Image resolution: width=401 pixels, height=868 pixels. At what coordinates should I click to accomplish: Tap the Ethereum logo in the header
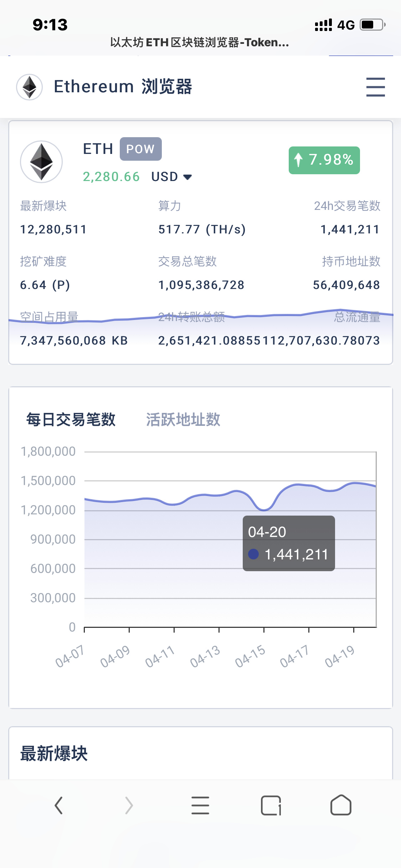(30, 87)
